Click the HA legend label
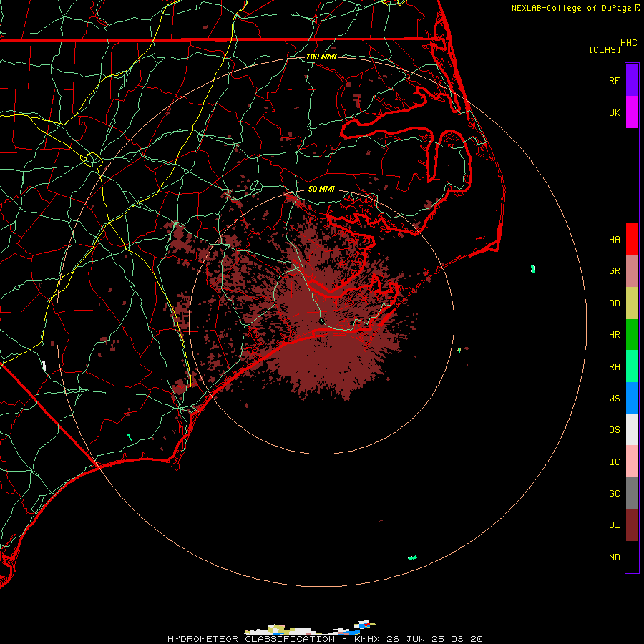The height and width of the screenshot is (644, 644). [x=614, y=240]
